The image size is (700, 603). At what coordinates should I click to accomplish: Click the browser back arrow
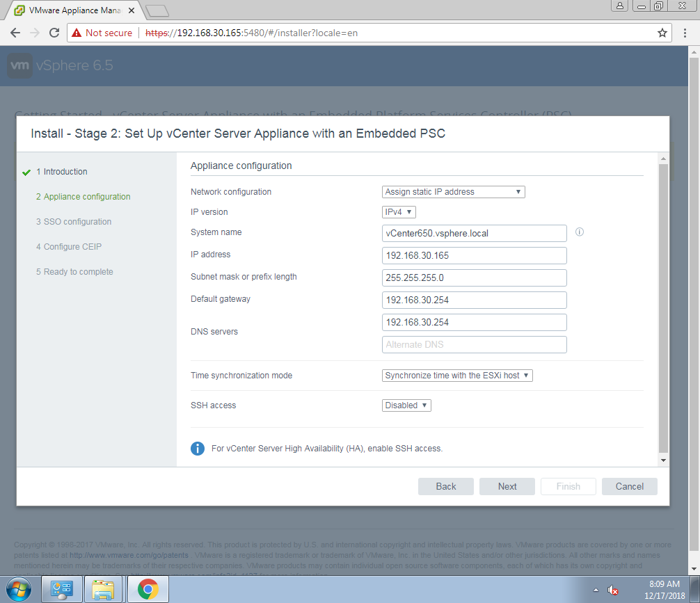tap(15, 33)
